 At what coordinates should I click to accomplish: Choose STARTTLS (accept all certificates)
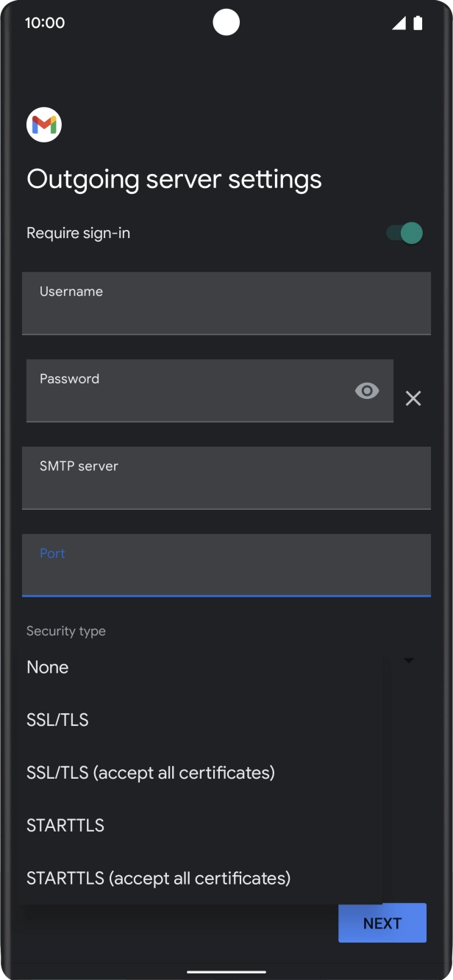point(159,878)
